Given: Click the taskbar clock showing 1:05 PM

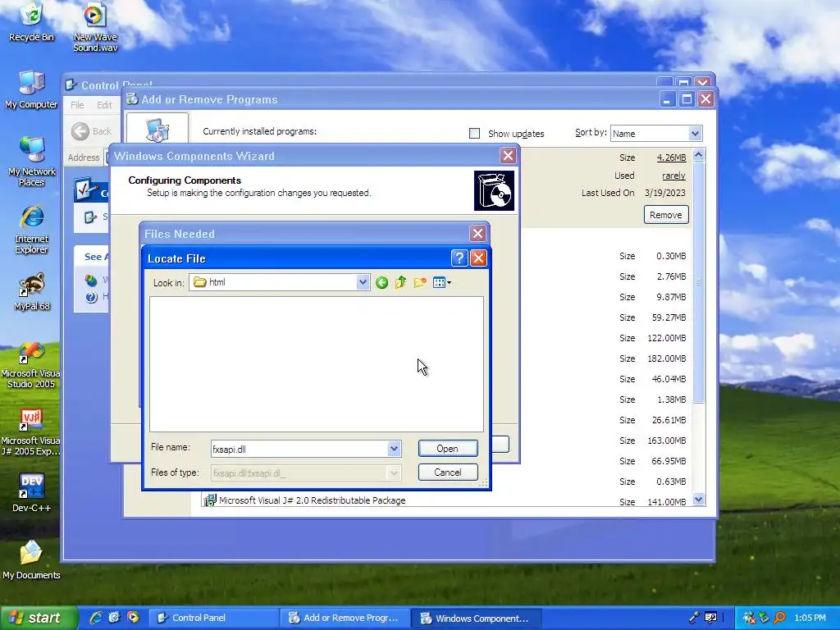Looking at the screenshot, I should [810, 618].
